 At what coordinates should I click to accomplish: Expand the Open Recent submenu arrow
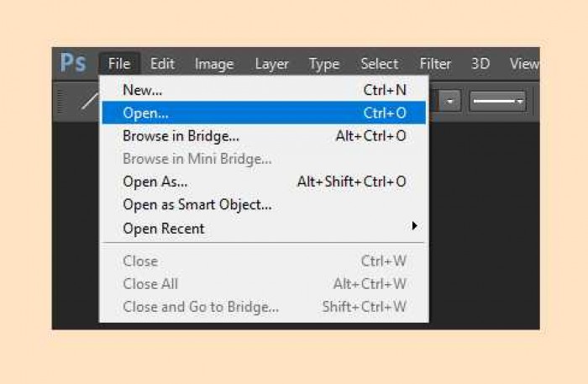(x=414, y=226)
